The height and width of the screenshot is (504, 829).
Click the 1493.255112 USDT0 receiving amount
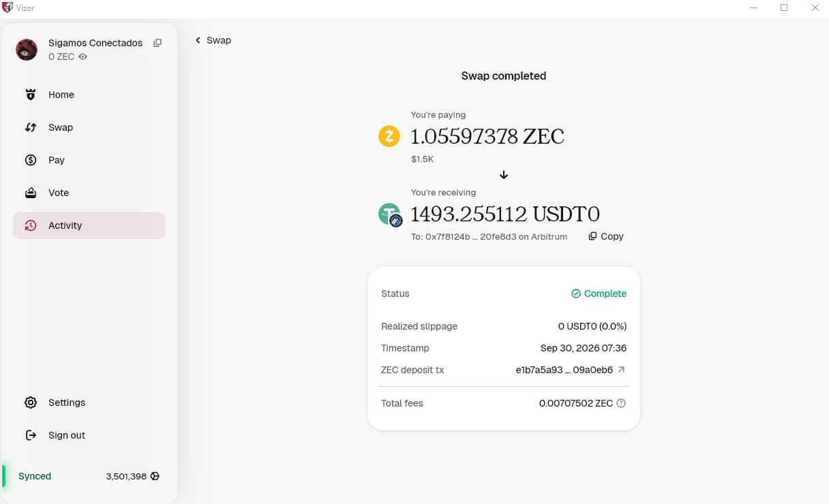[505, 215]
